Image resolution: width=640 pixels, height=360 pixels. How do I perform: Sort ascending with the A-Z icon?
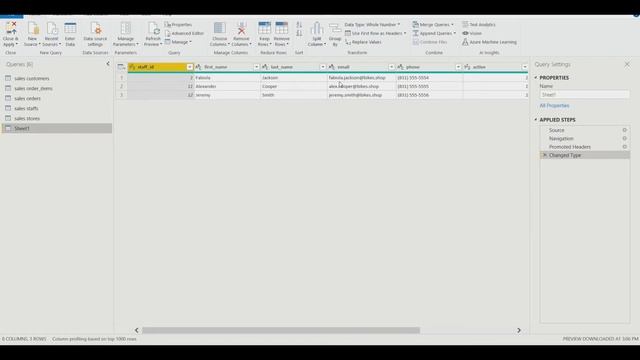[x=299, y=25]
